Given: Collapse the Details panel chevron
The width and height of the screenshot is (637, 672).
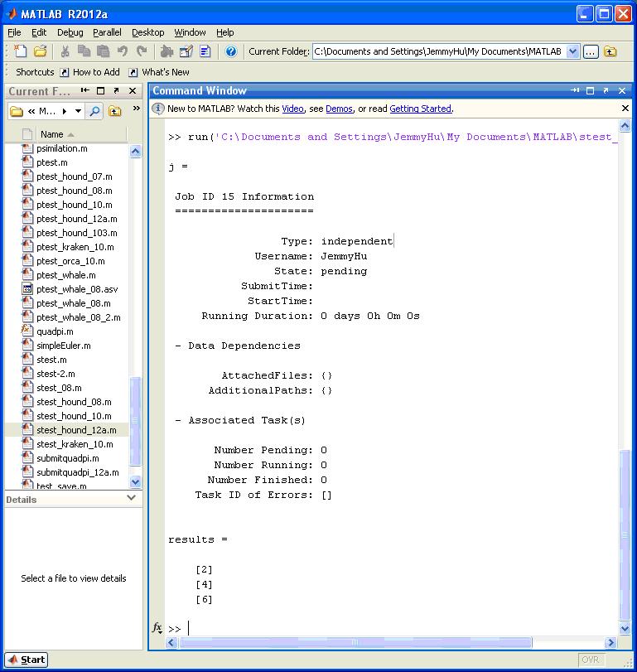Looking at the screenshot, I should coord(132,498).
